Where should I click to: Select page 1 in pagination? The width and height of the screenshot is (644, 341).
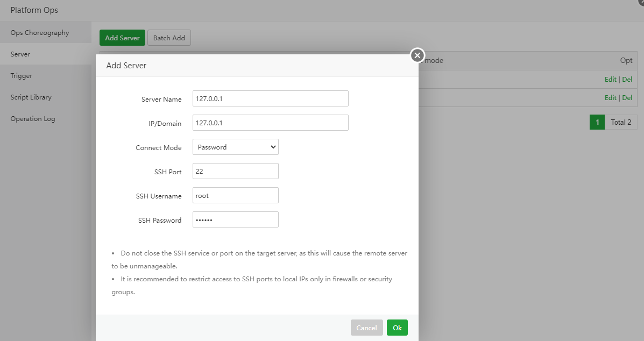(597, 122)
